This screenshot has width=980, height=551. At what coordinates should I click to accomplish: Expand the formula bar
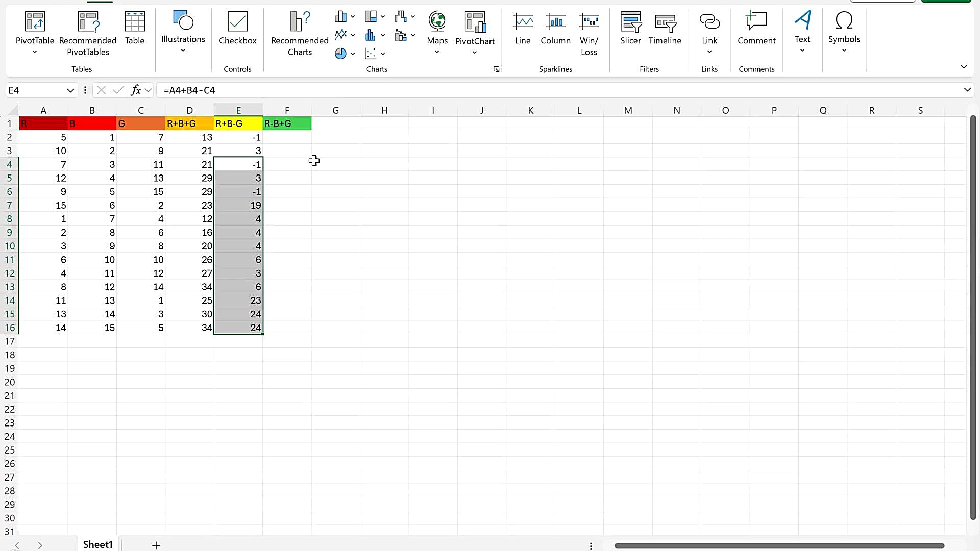(967, 90)
